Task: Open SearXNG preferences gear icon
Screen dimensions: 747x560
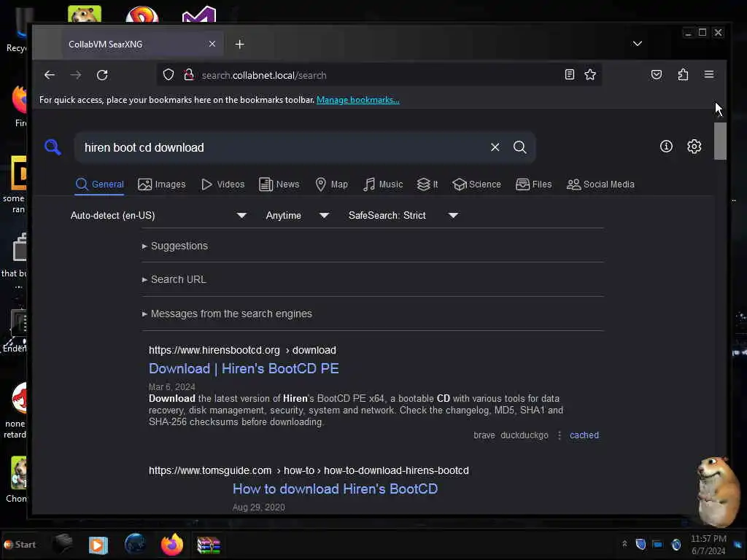Action: [x=694, y=146]
